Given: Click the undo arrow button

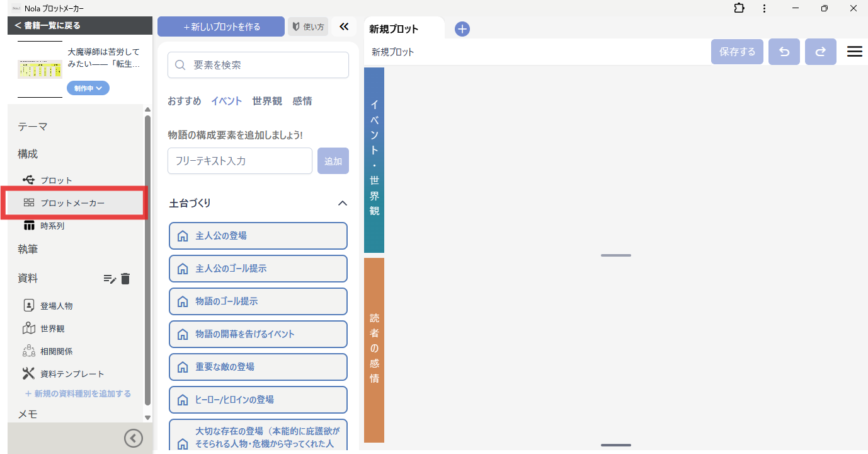Looking at the screenshot, I should click(x=784, y=52).
